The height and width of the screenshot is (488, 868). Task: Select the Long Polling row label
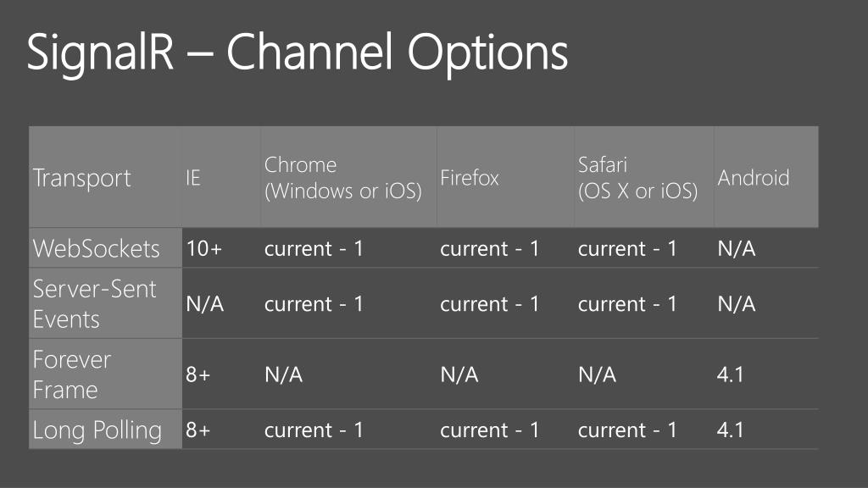pyautogui.click(x=106, y=430)
